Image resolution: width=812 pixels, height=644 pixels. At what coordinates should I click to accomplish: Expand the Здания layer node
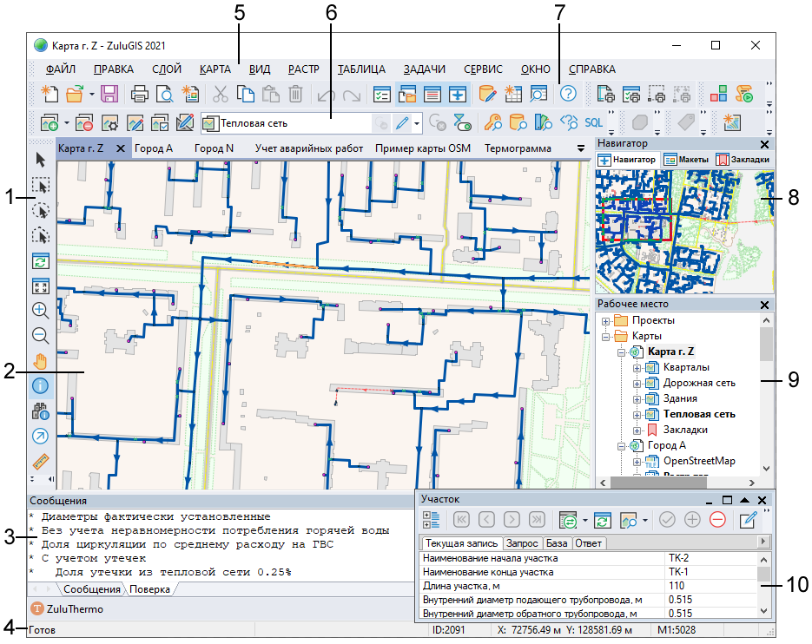637,399
